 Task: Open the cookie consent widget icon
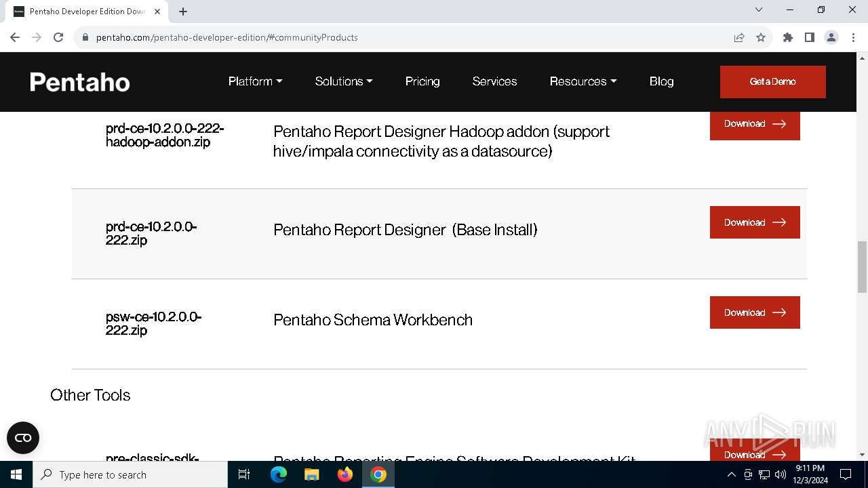(23, 438)
